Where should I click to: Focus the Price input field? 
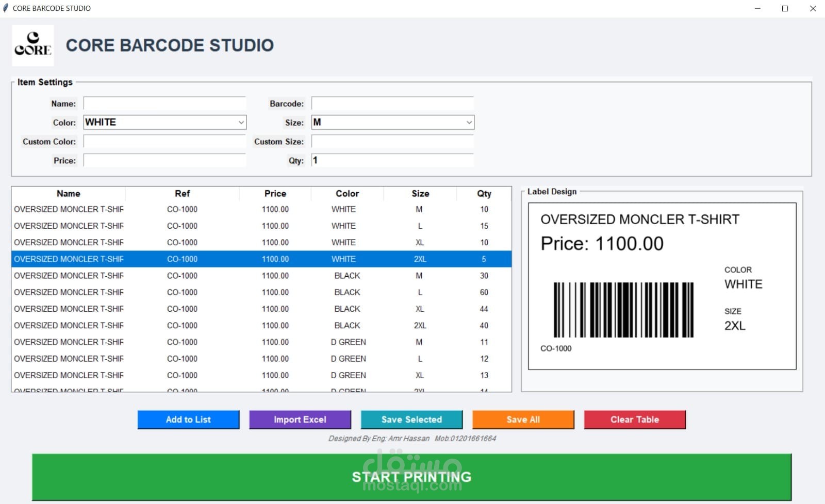165,160
